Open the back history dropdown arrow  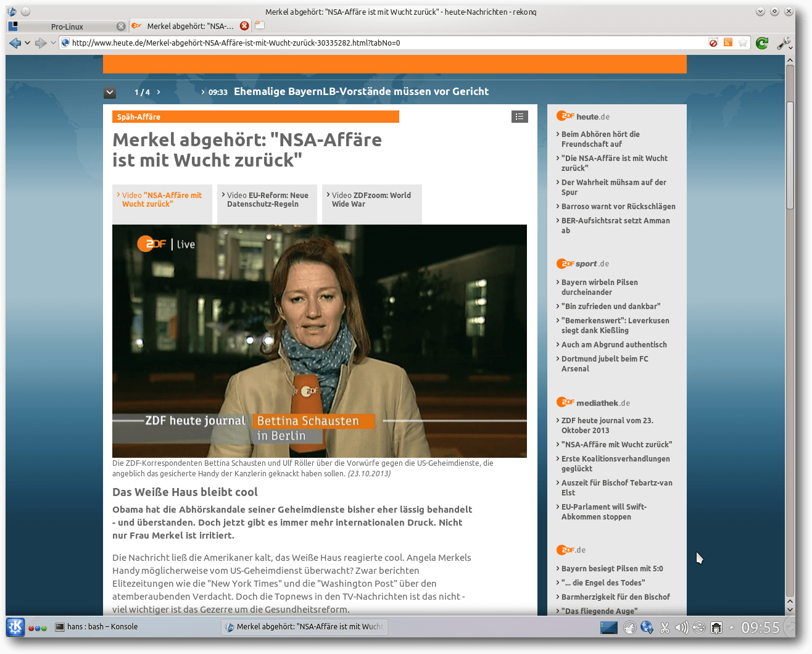(27, 43)
